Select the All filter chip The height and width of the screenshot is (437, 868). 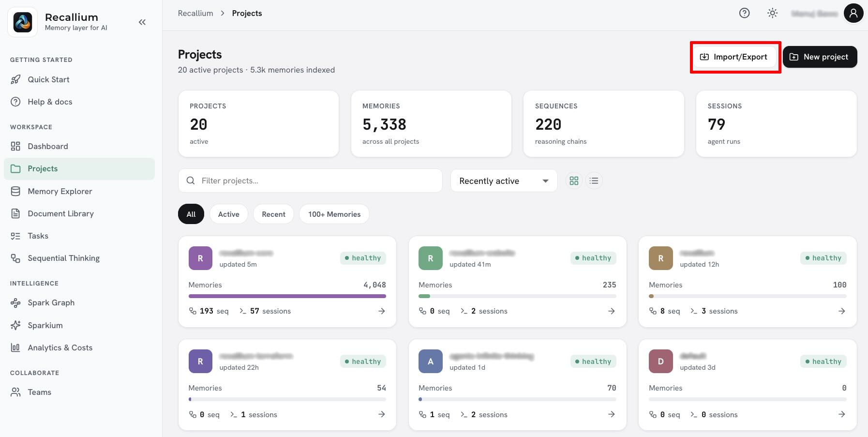(191, 214)
